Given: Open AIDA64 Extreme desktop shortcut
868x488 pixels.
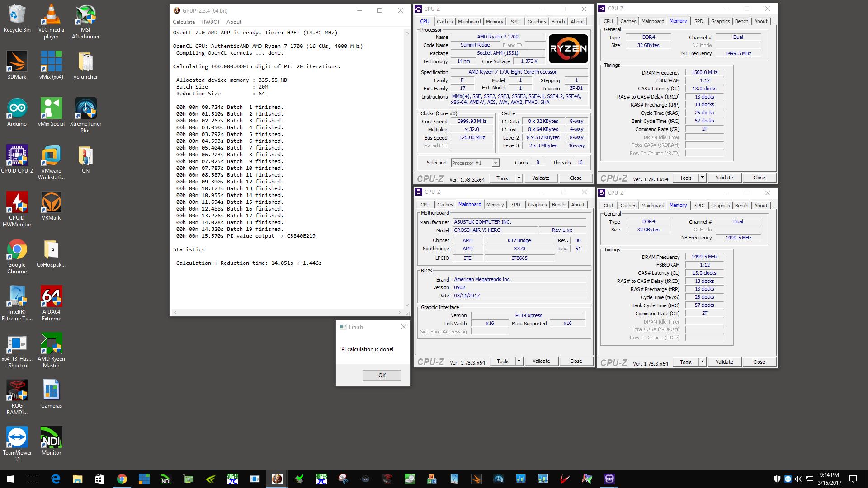Looking at the screenshot, I should tap(51, 304).
